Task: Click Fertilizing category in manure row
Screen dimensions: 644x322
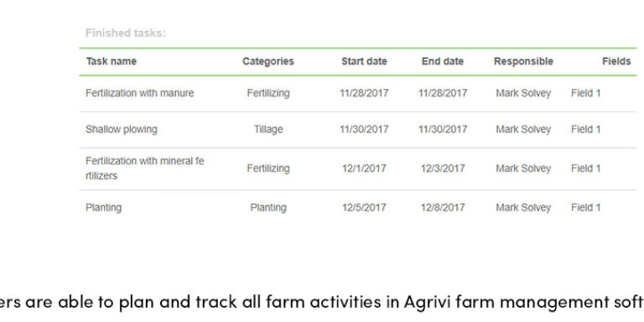Action: pos(268,93)
